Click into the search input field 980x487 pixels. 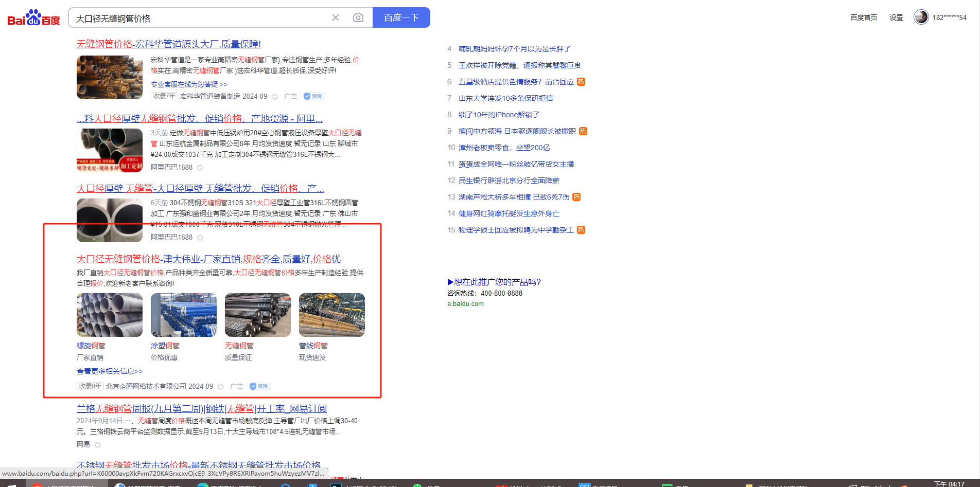point(201,18)
